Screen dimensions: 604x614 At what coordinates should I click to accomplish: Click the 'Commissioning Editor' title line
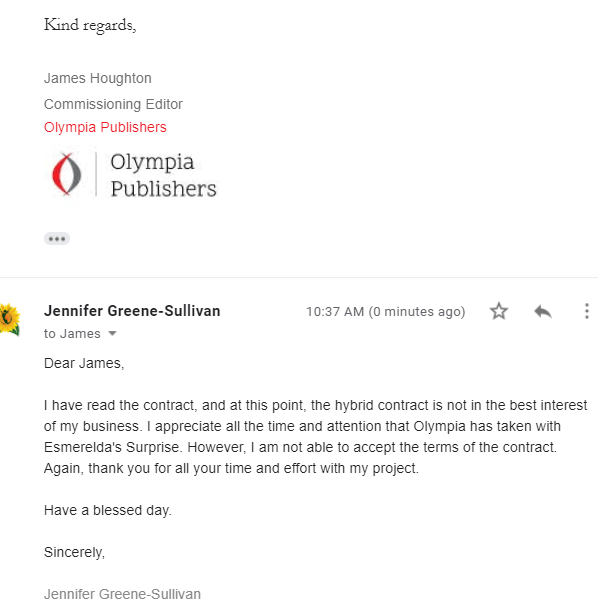click(113, 104)
